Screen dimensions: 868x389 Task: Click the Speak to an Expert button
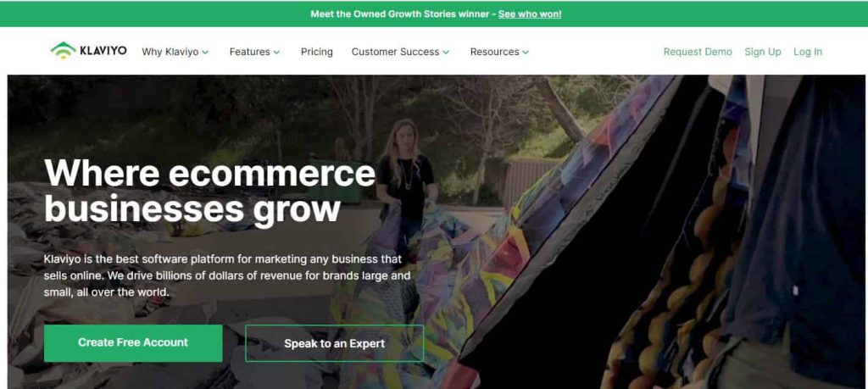(x=334, y=343)
